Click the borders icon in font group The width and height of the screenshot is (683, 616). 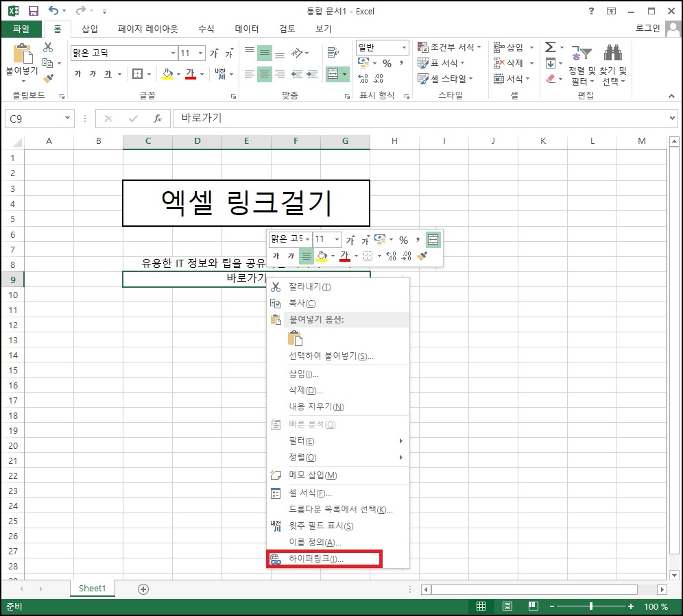point(137,74)
